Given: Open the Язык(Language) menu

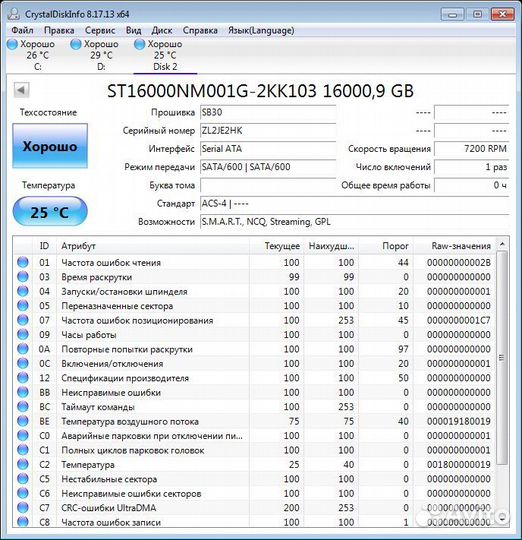Looking at the screenshot, I should click(x=261, y=30).
